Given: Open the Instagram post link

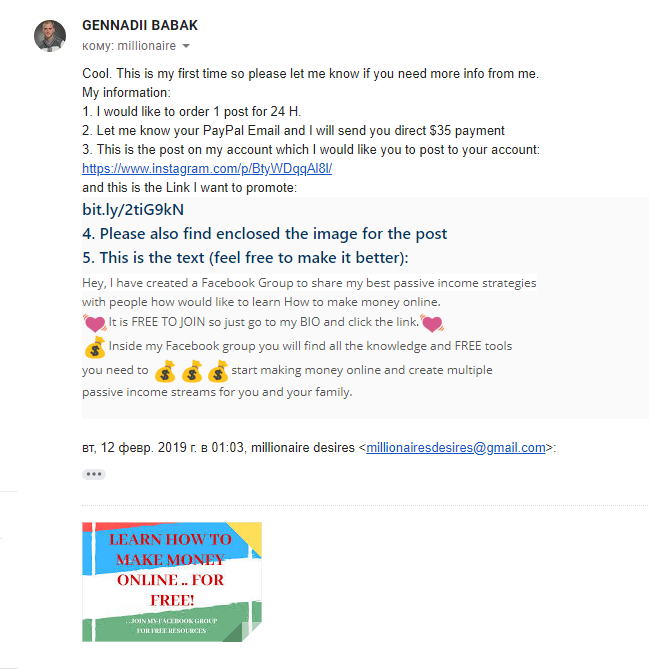Looking at the screenshot, I should [207, 169].
